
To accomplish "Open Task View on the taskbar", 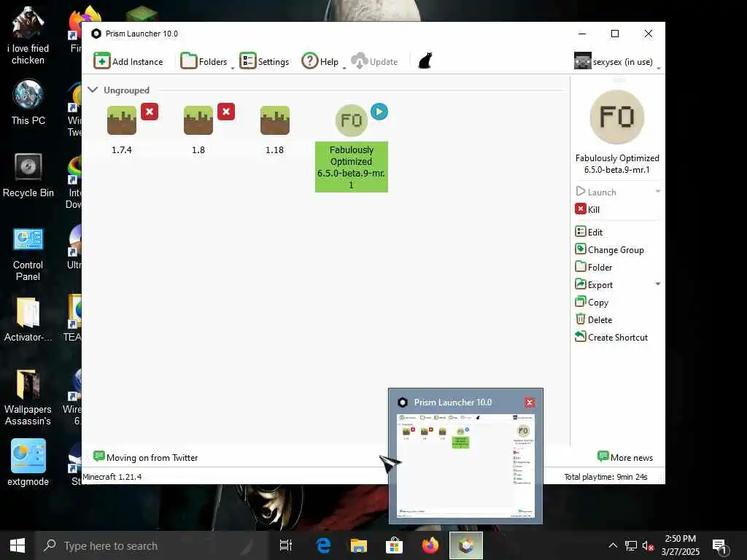I will click(x=286, y=545).
